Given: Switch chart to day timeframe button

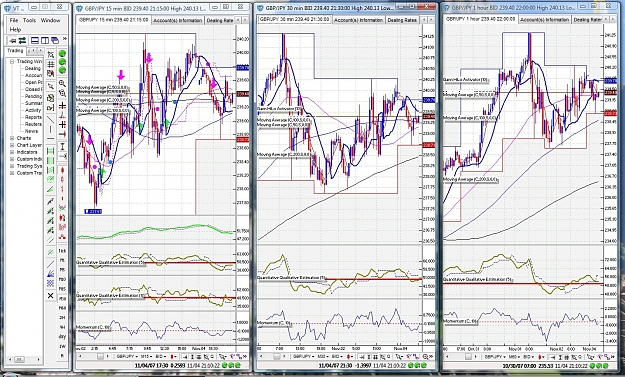Looking at the screenshot, I should click(x=62, y=337).
